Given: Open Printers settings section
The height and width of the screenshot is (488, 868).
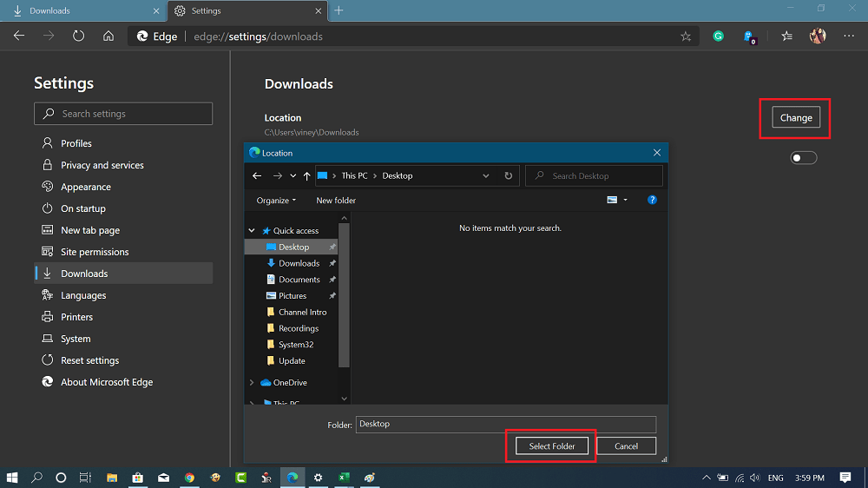Looking at the screenshot, I should point(123,317).
